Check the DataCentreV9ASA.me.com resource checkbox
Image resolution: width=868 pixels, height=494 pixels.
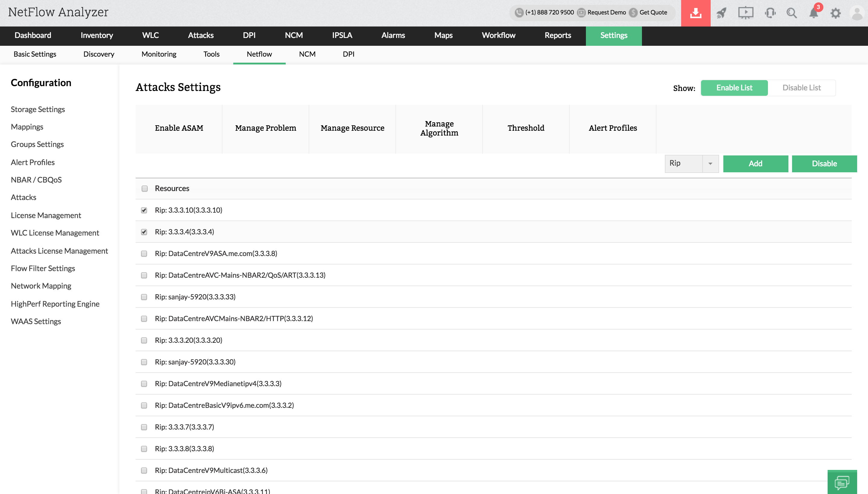tap(144, 254)
